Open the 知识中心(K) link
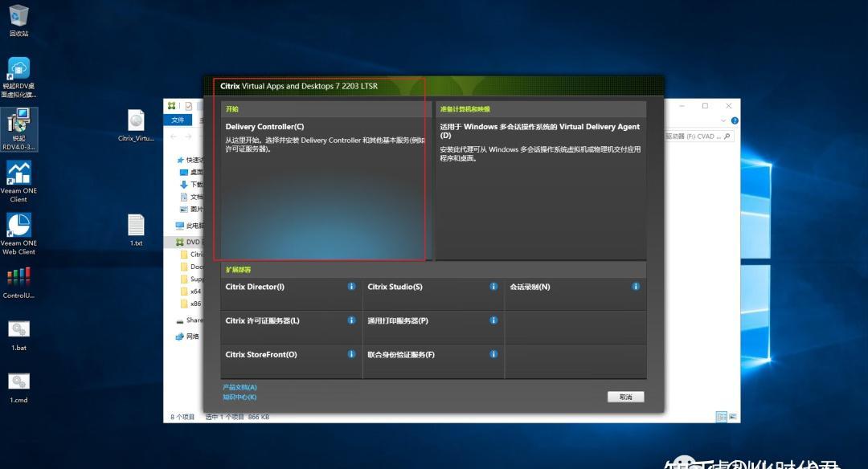This screenshot has height=469, width=868. coord(240,397)
